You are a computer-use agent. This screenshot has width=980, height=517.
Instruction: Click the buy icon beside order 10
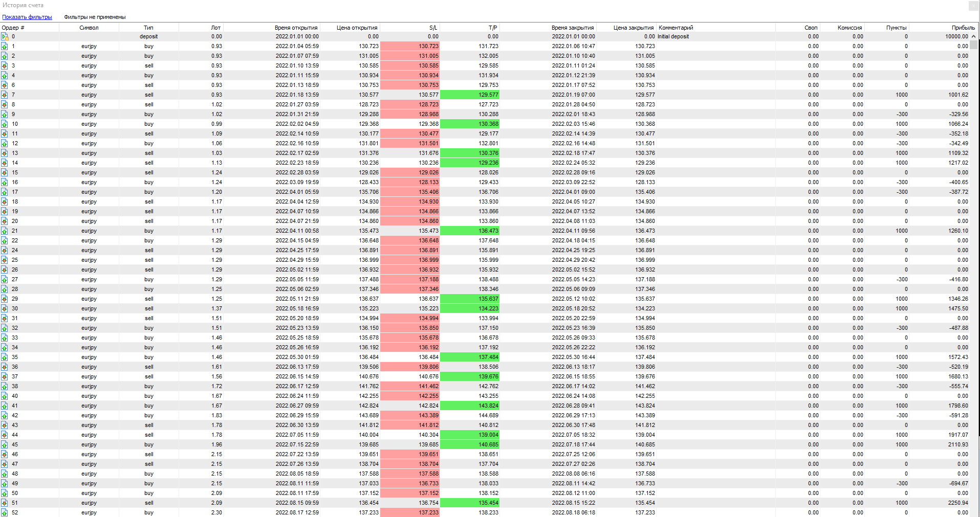pyautogui.click(x=5, y=124)
